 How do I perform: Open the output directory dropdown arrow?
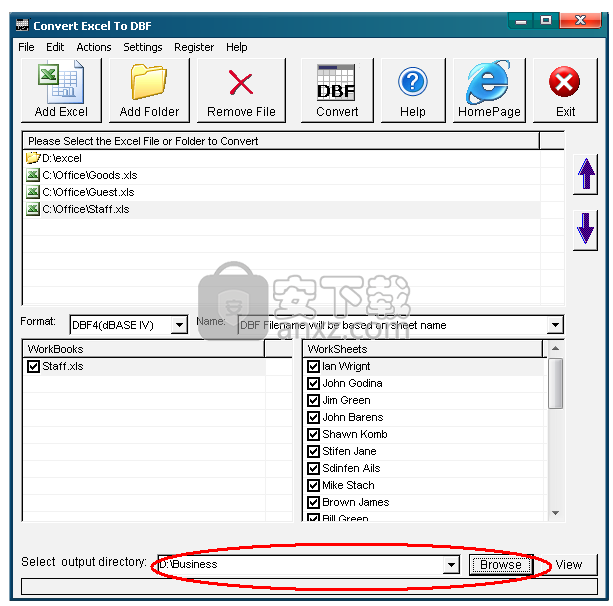(x=451, y=565)
